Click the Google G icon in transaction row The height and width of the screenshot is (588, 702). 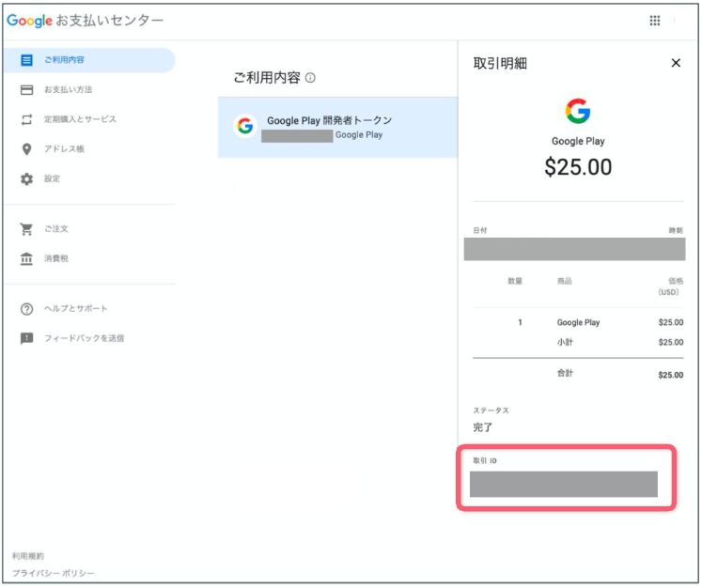coord(245,126)
